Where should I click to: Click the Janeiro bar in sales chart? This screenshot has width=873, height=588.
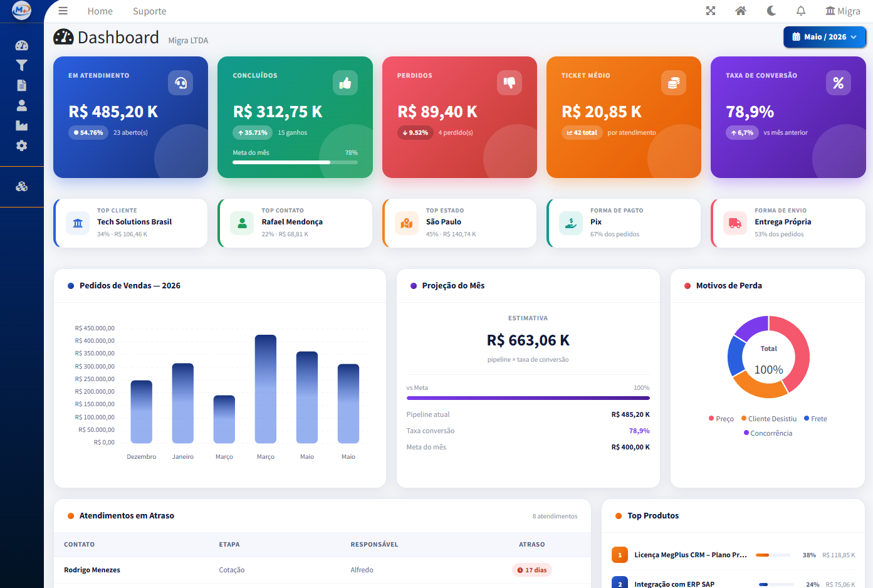(x=183, y=403)
